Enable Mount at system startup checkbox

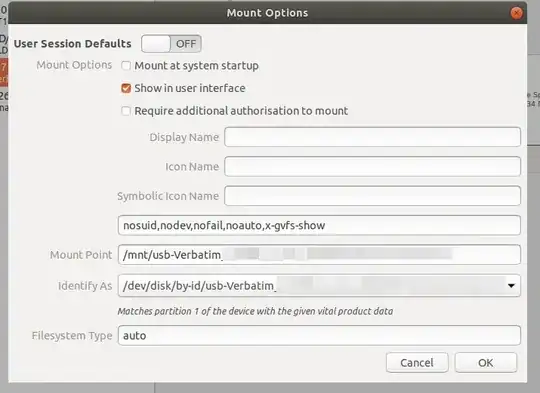coord(126,65)
